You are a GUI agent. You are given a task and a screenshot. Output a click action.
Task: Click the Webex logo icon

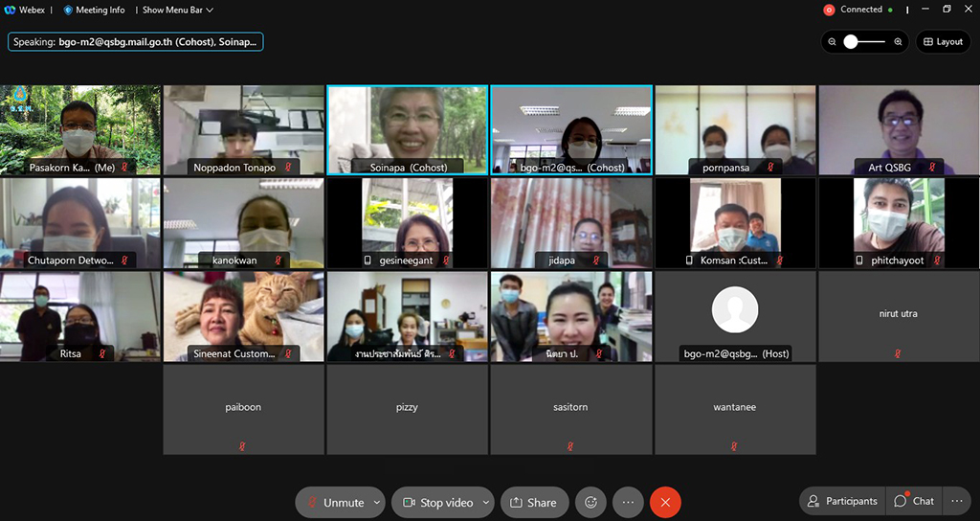point(10,10)
